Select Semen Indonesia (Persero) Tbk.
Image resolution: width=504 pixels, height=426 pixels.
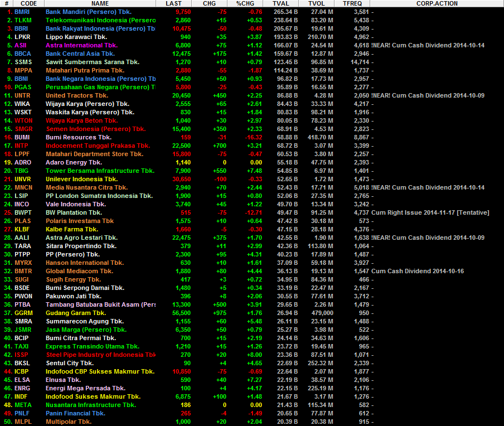point(96,129)
